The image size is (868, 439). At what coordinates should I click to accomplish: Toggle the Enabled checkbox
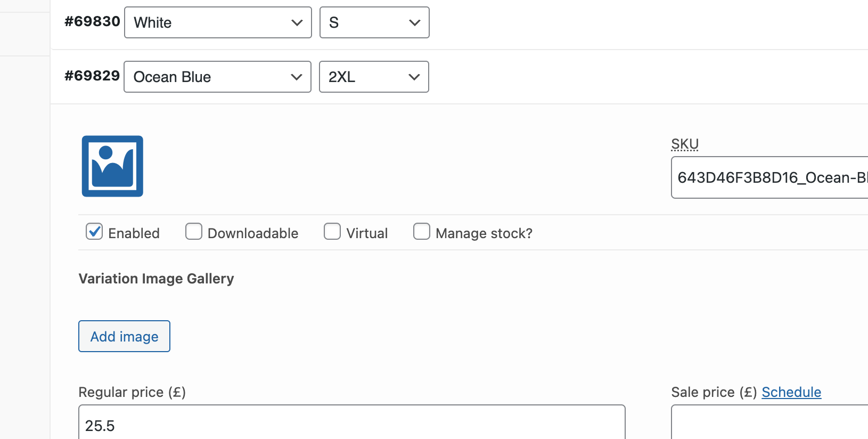pos(94,232)
